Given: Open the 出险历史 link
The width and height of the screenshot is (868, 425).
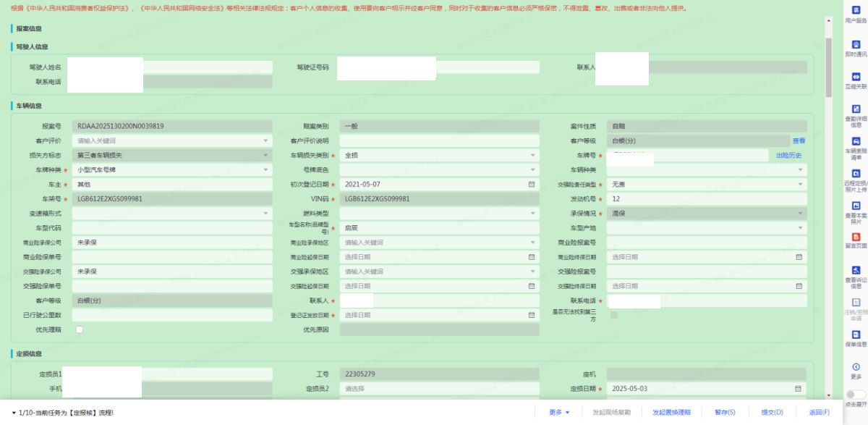Looking at the screenshot, I should [x=788, y=155].
